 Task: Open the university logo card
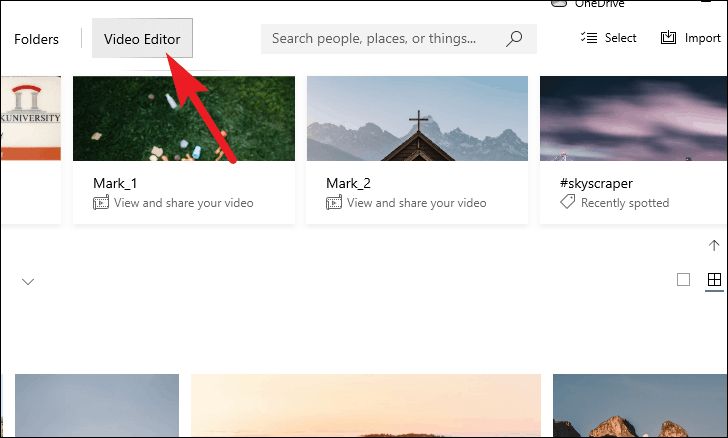pyautogui.click(x=31, y=118)
